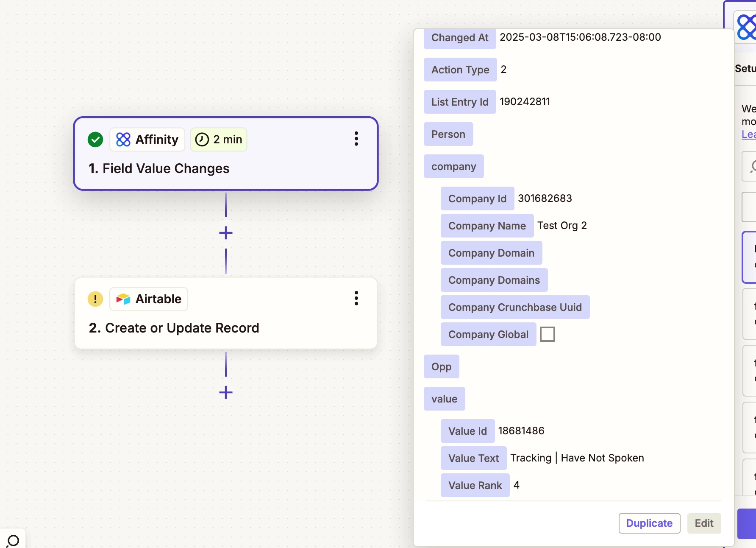Click the green check status icon on step 1
Viewport: 756px width, 548px height.
(95, 140)
